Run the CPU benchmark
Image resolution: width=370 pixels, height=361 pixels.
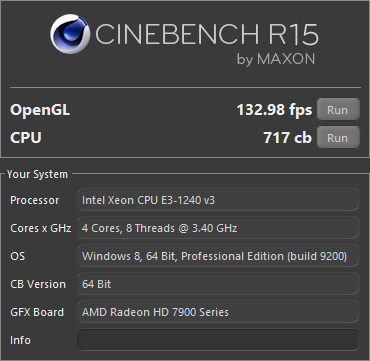pyautogui.click(x=338, y=137)
